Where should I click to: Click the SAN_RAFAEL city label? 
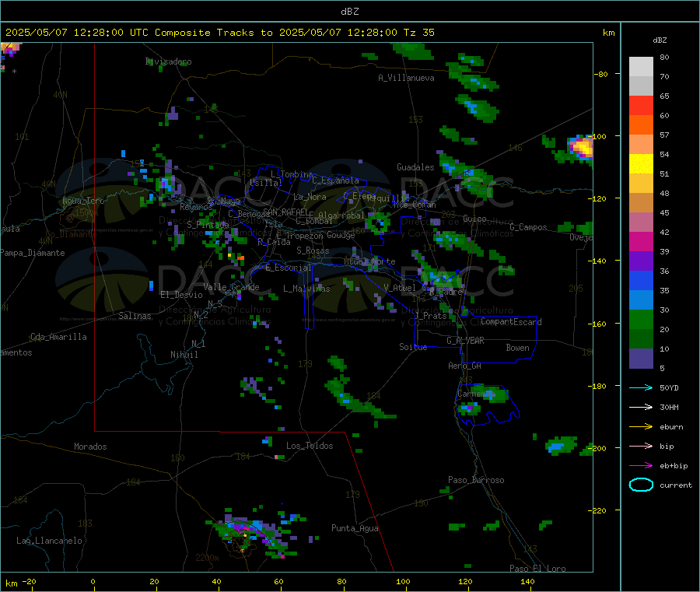point(285,212)
